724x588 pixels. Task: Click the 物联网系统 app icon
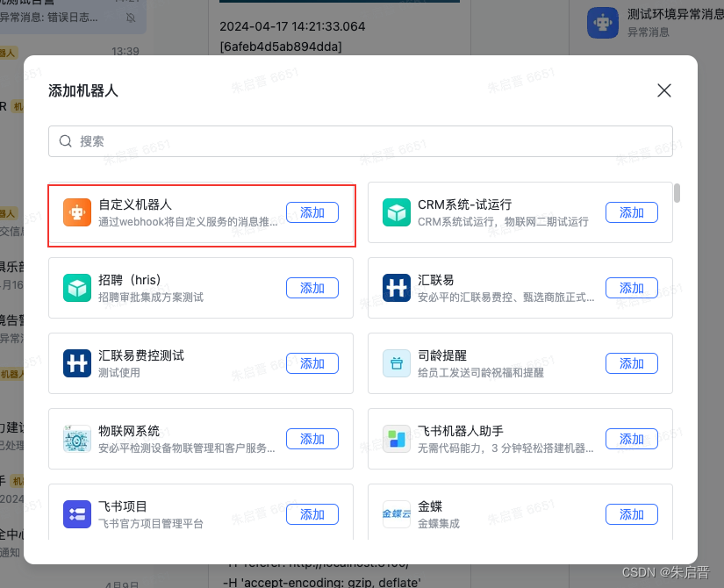point(77,439)
